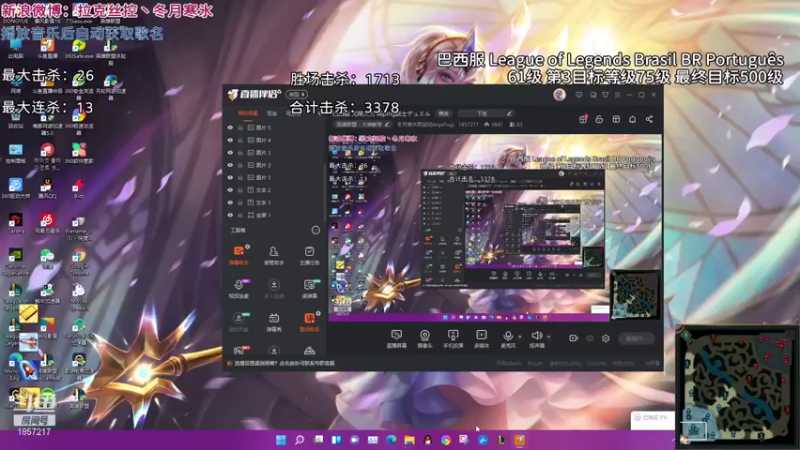
Task: Open the title bar funnel icon
Action: [605, 95]
